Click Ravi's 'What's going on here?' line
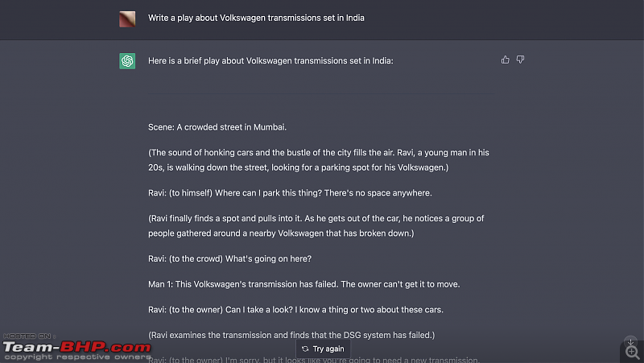This screenshot has width=644, height=363. (230, 258)
